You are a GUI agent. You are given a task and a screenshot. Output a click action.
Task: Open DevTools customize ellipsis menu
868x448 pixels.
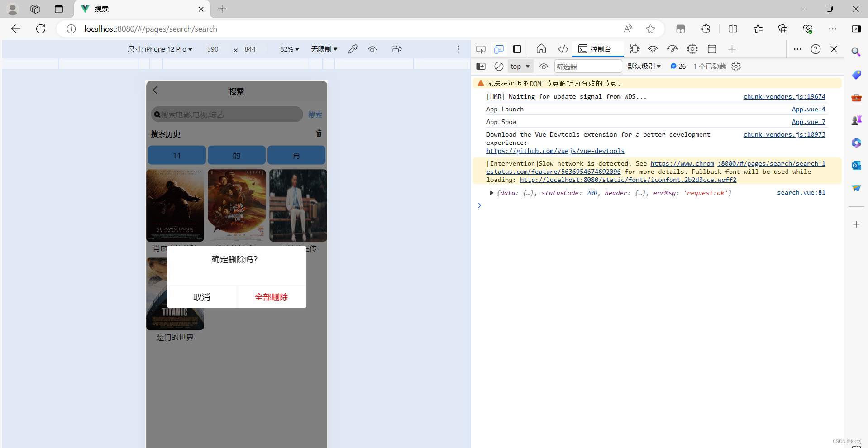tap(797, 49)
